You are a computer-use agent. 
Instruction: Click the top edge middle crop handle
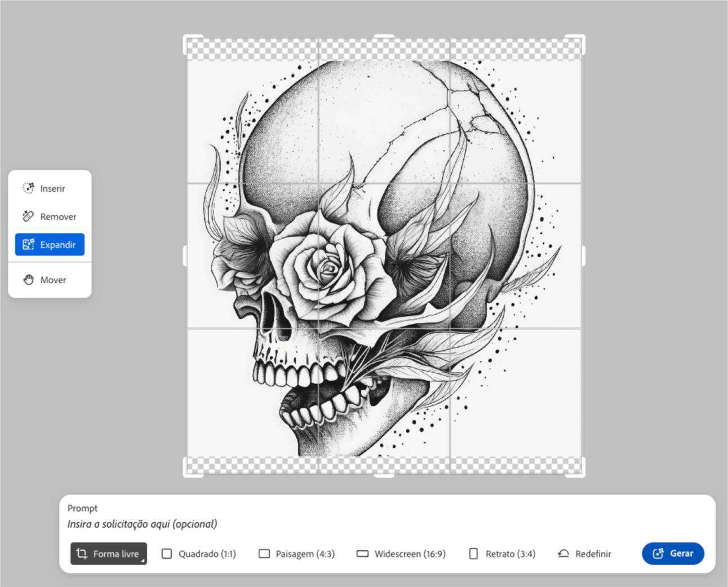[x=384, y=37]
